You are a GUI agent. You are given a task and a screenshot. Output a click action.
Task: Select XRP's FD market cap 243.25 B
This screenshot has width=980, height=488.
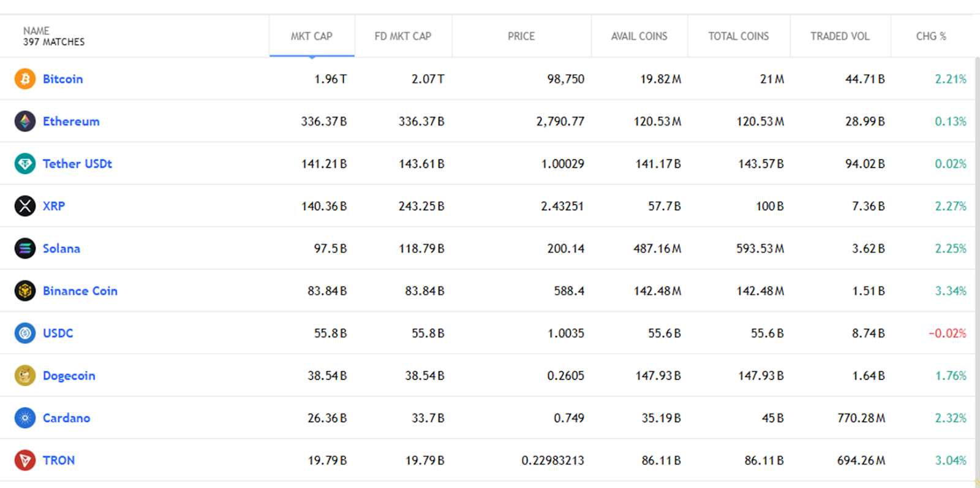[421, 206]
